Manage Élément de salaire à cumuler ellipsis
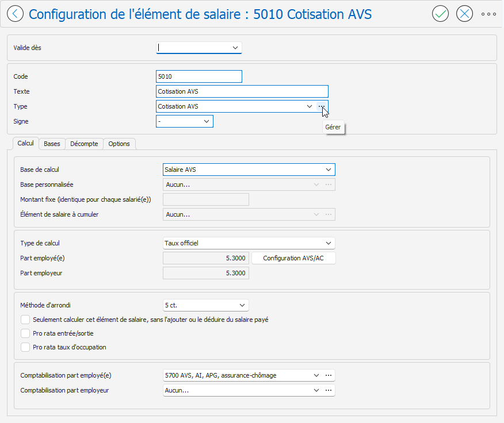Image resolution: width=504 pixels, height=423 pixels. [328, 214]
